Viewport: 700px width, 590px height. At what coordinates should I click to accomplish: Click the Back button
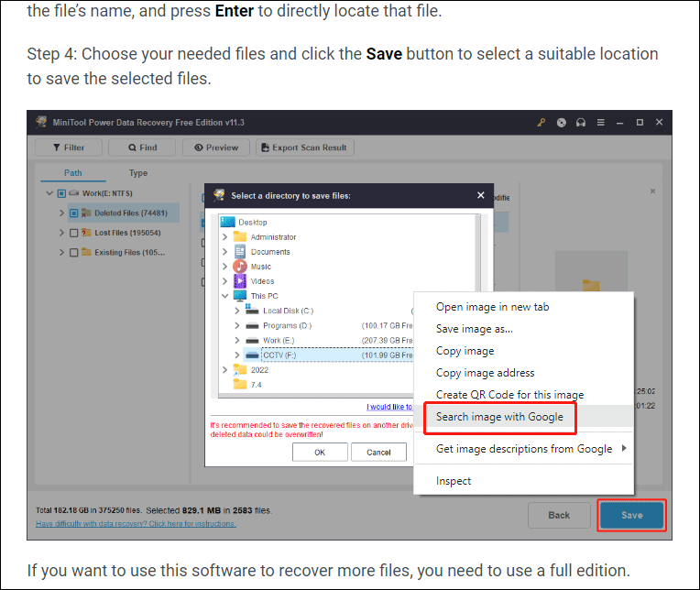pyautogui.click(x=559, y=515)
